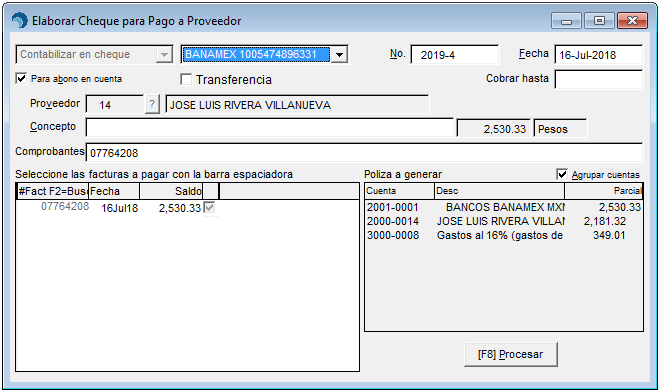Enable the Transferencia checkbox

186,79
